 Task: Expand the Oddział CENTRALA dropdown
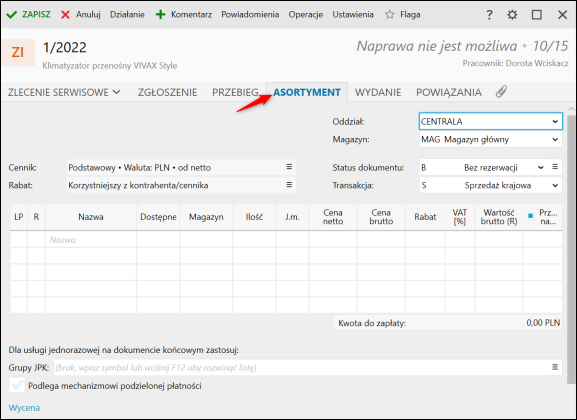point(555,121)
